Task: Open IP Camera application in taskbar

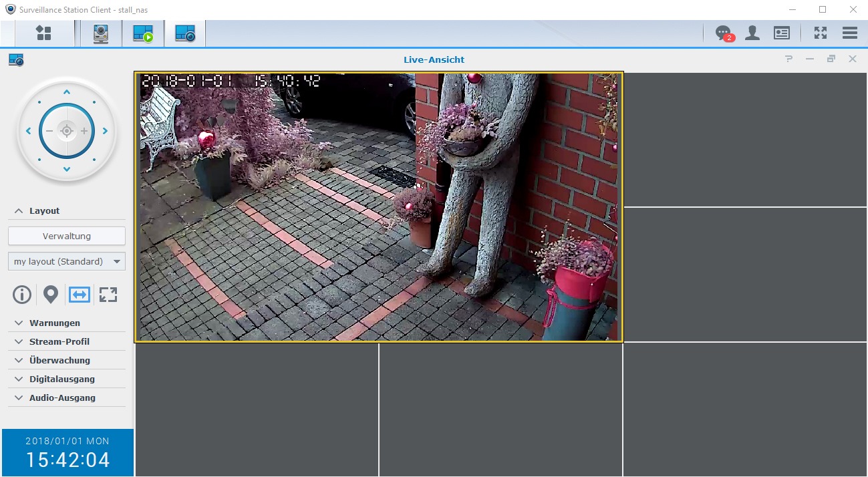Action: tap(101, 33)
